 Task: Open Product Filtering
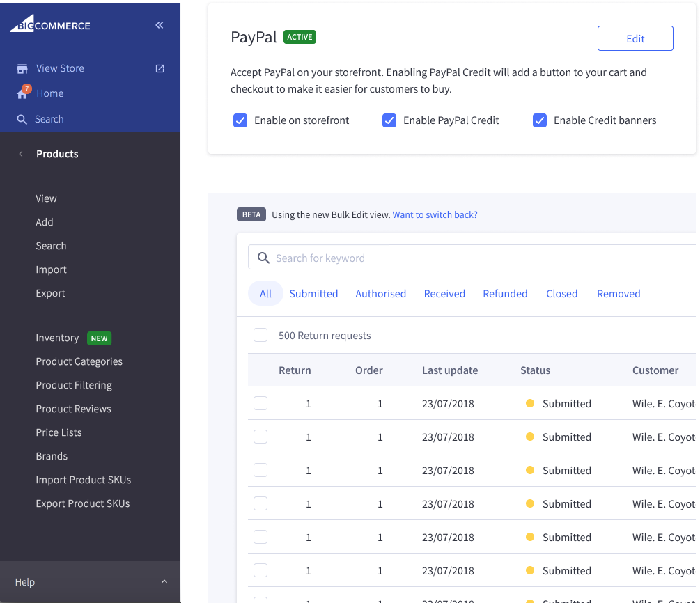click(74, 385)
